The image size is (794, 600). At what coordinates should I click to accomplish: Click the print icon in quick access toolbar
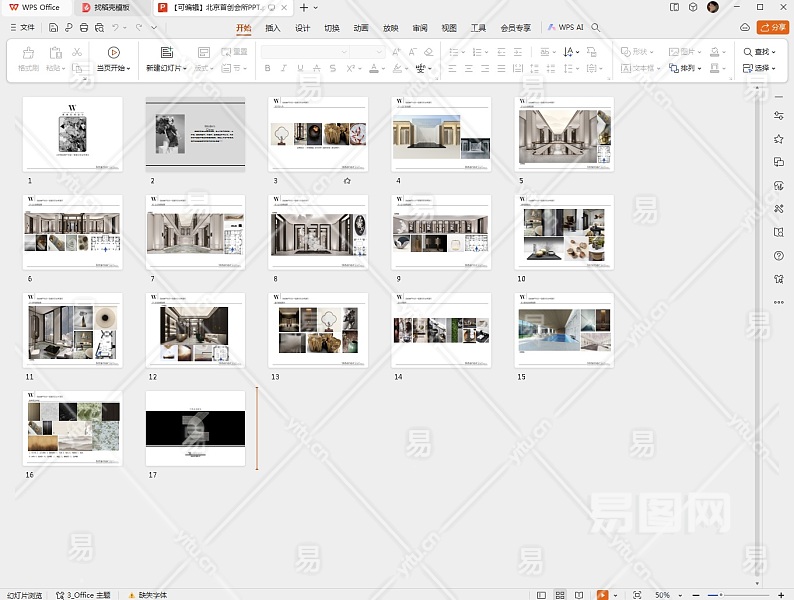pyautogui.click(x=82, y=28)
